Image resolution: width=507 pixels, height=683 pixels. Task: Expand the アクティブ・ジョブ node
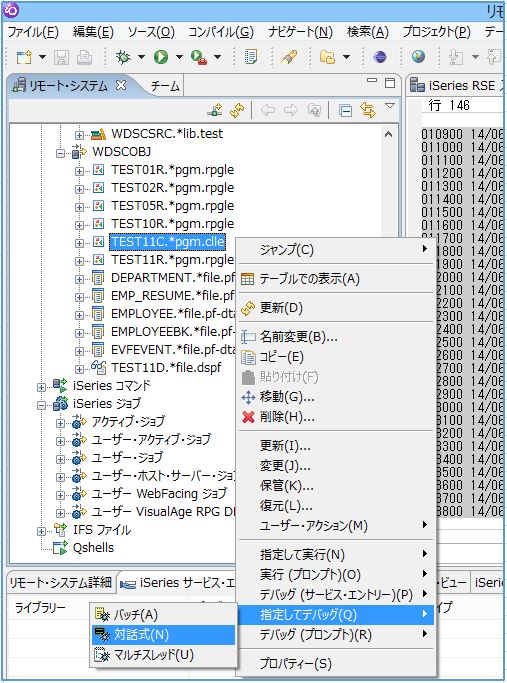60,423
